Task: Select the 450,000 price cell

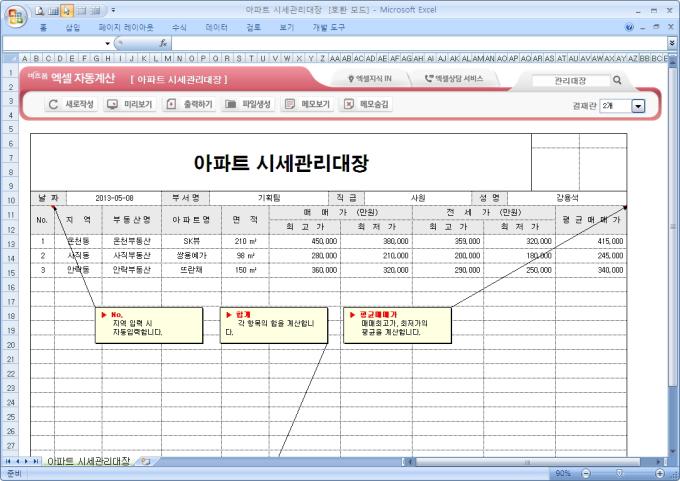Action: (304, 241)
